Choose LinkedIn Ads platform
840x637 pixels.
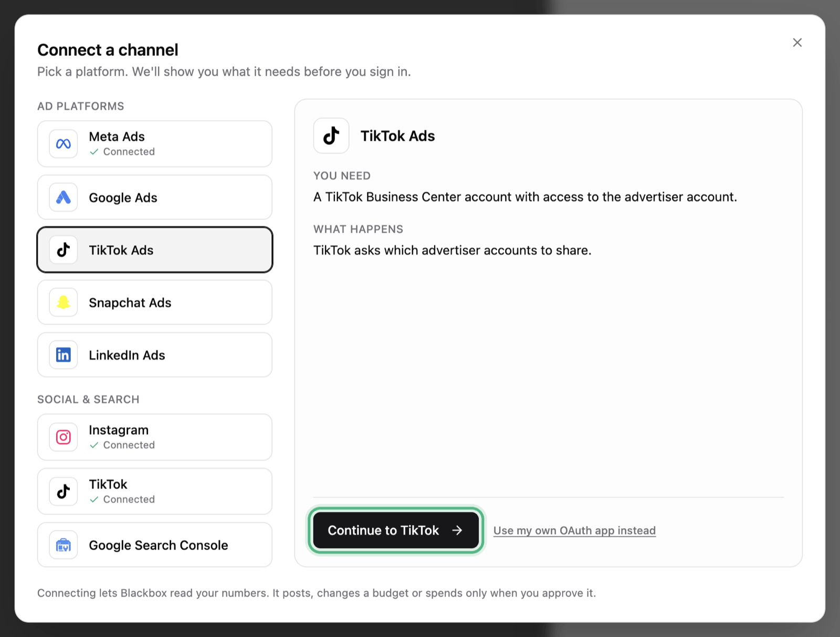tap(155, 355)
